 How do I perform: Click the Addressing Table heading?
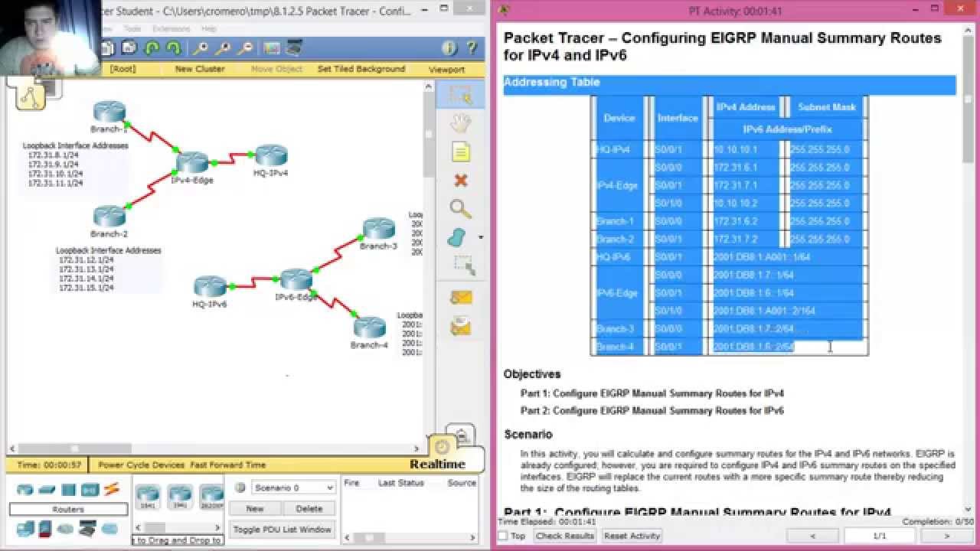click(x=551, y=83)
